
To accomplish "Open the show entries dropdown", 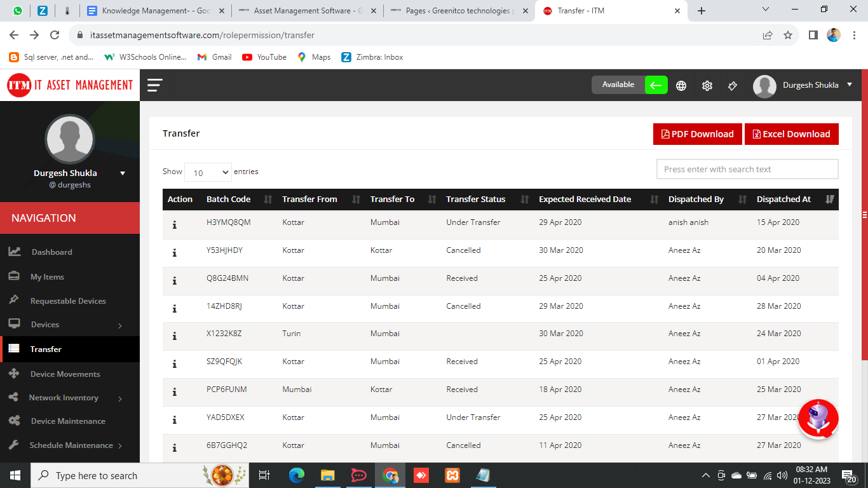I will click(x=208, y=172).
